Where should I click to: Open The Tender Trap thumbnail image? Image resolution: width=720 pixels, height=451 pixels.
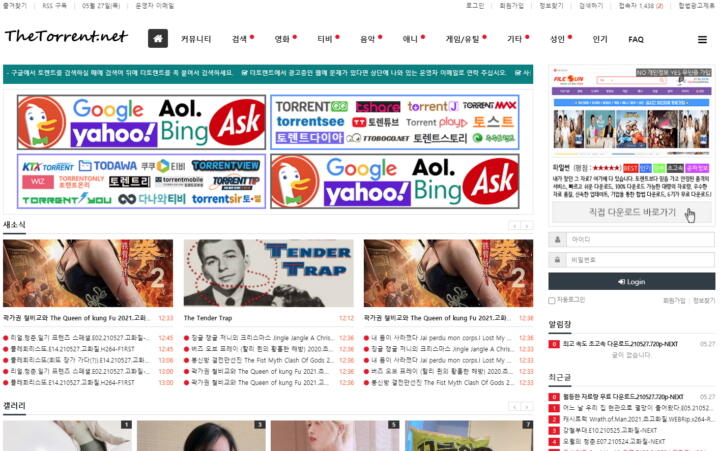coord(269,273)
